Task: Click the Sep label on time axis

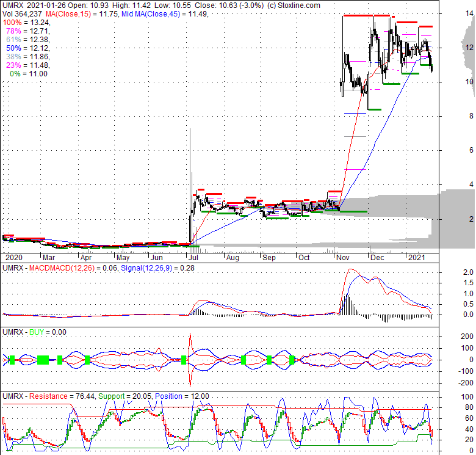Action: point(269,258)
